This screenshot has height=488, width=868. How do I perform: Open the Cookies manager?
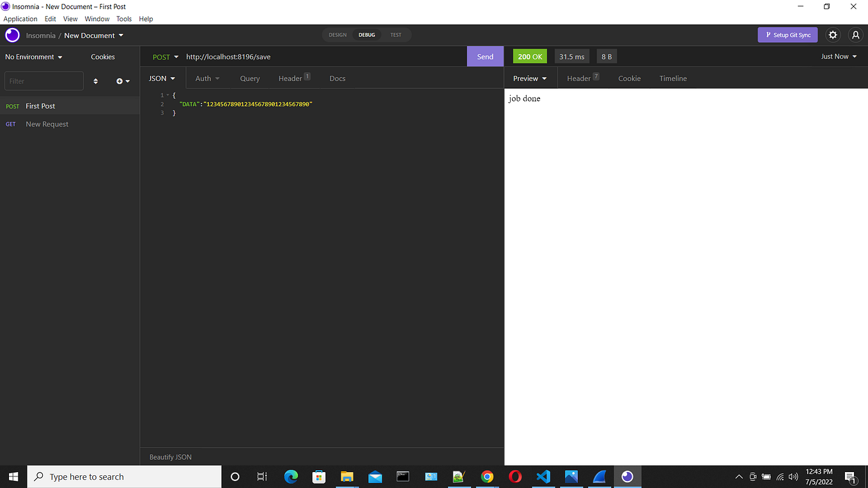103,57
